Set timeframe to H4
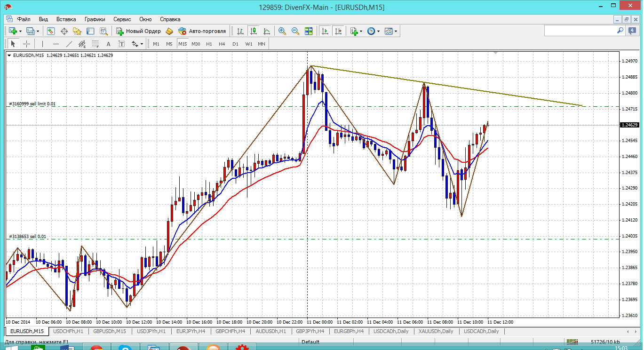 [222, 44]
